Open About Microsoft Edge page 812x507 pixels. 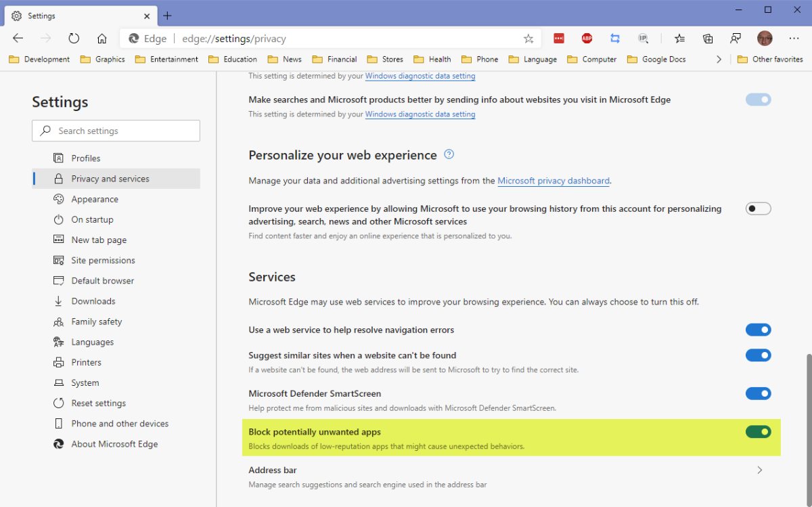116,444
